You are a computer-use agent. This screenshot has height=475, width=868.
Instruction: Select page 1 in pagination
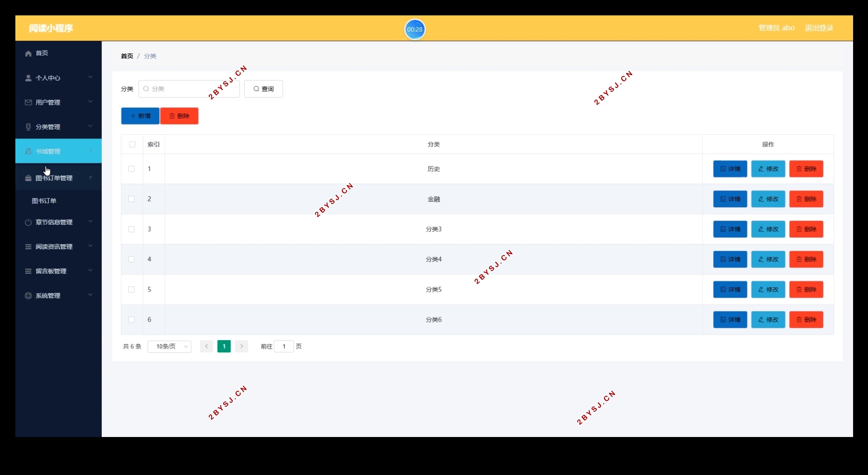click(224, 347)
